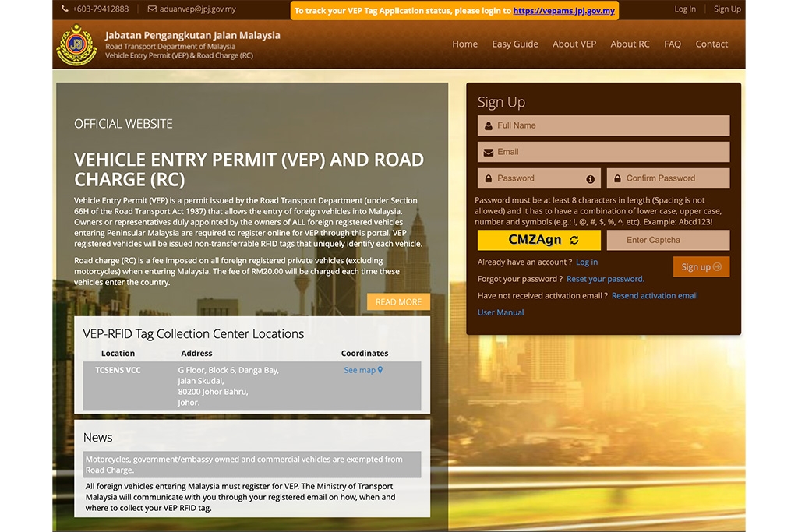Click Log In in the top bar
798x532 pixels.
pos(685,9)
